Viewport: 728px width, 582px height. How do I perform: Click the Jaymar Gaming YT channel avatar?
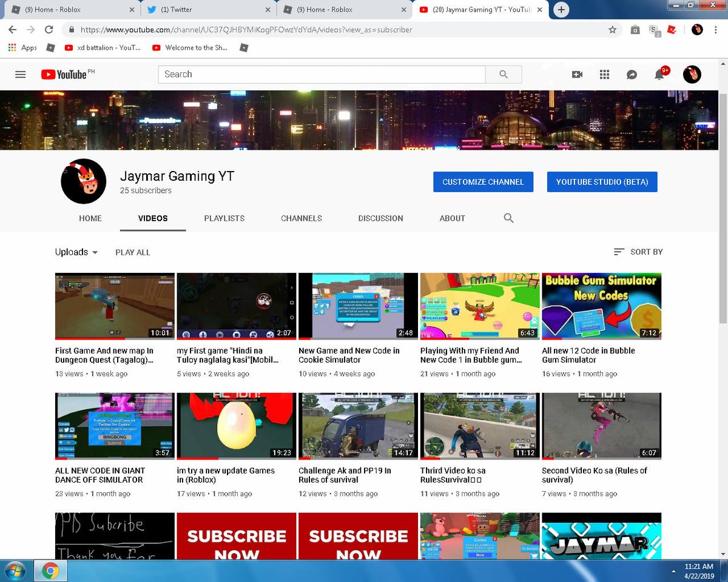84,181
